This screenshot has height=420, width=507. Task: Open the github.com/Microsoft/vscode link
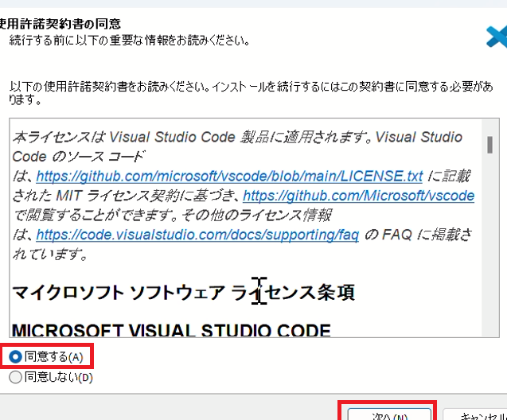(358, 195)
